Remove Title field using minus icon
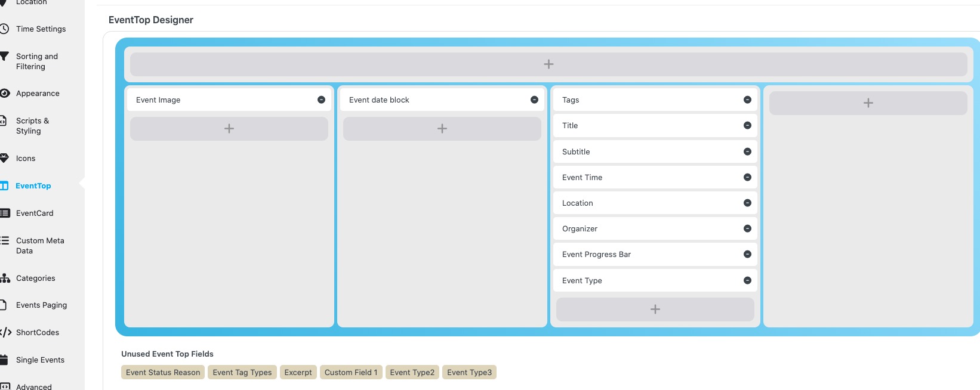Screen dimensions: 980x390 [x=747, y=126]
